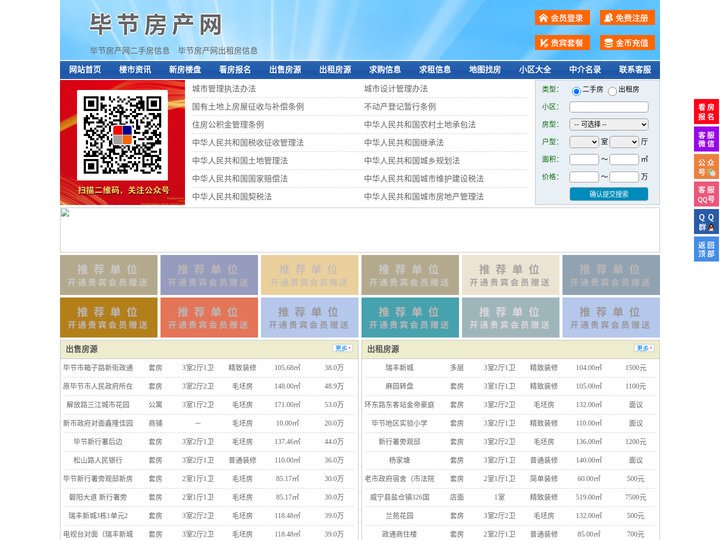The image size is (720, 540).
Task: Focus the minimum 面积 input field
Action: point(584,159)
